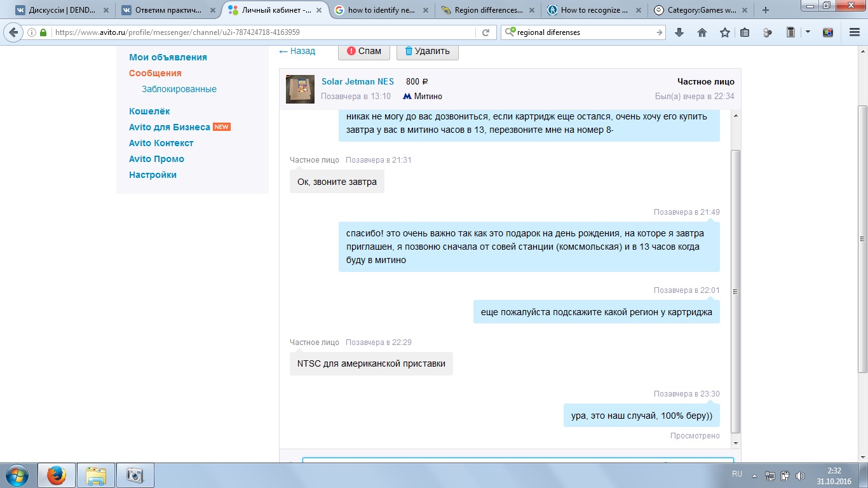The height and width of the screenshot is (488, 868).
Task: Click the volume speaker tray icon
Action: point(801,475)
